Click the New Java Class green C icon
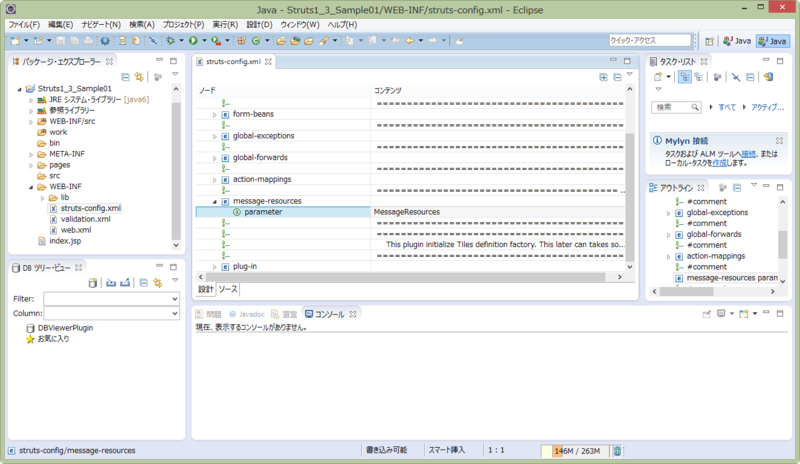 click(x=256, y=41)
